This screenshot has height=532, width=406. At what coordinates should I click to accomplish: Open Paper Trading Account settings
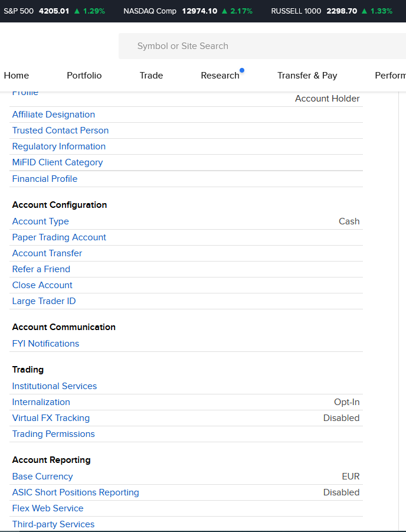pyautogui.click(x=59, y=237)
